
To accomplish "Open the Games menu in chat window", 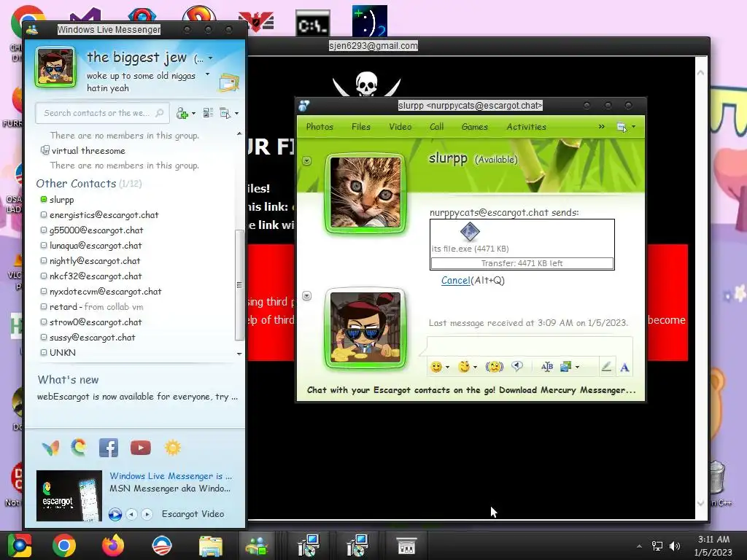I will (474, 127).
